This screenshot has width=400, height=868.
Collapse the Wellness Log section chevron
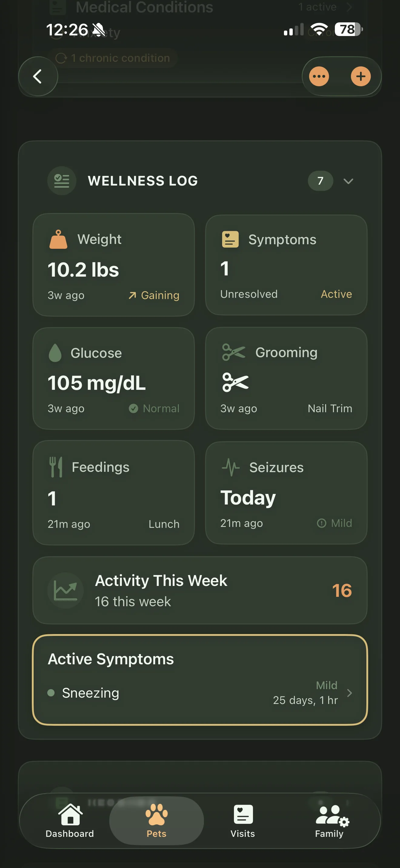click(x=348, y=181)
